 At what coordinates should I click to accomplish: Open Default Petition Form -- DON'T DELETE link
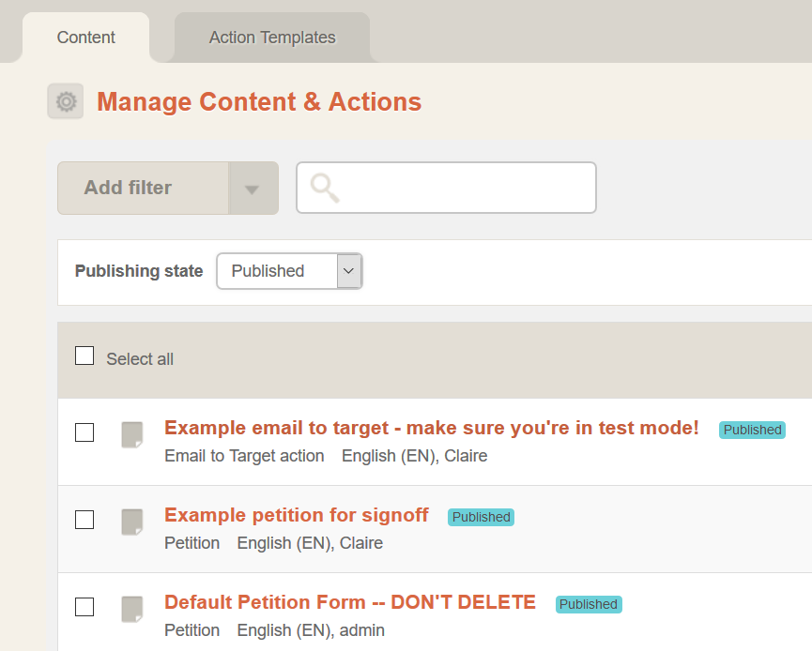point(350,602)
